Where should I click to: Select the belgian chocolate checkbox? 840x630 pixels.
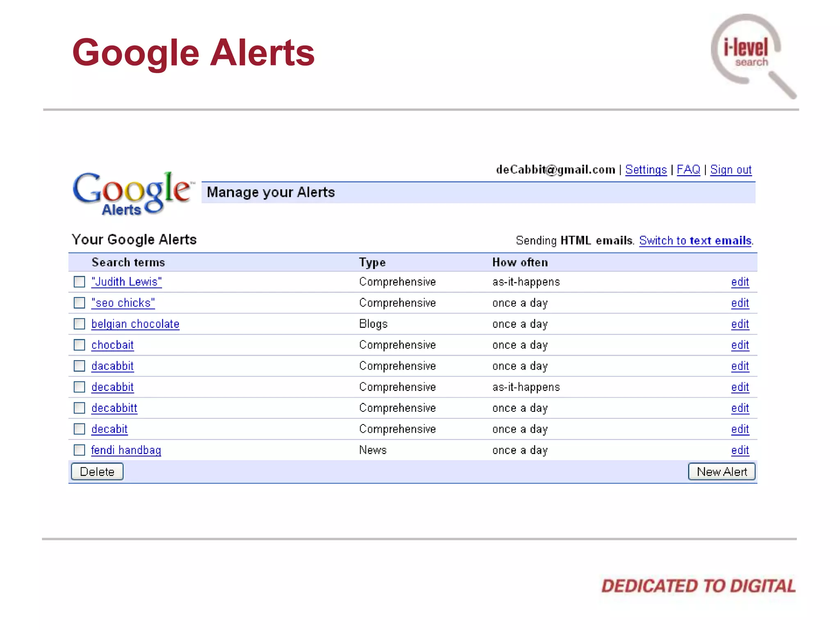pyautogui.click(x=79, y=324)
